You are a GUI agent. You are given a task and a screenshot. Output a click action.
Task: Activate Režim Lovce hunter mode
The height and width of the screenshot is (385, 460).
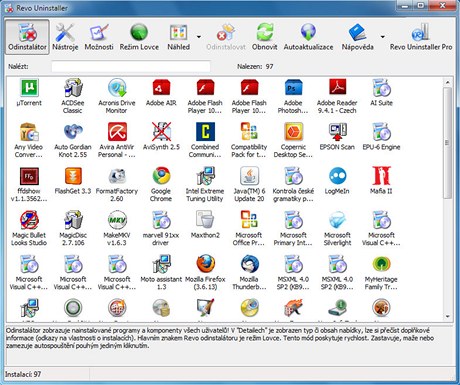[x=139, y=37]
